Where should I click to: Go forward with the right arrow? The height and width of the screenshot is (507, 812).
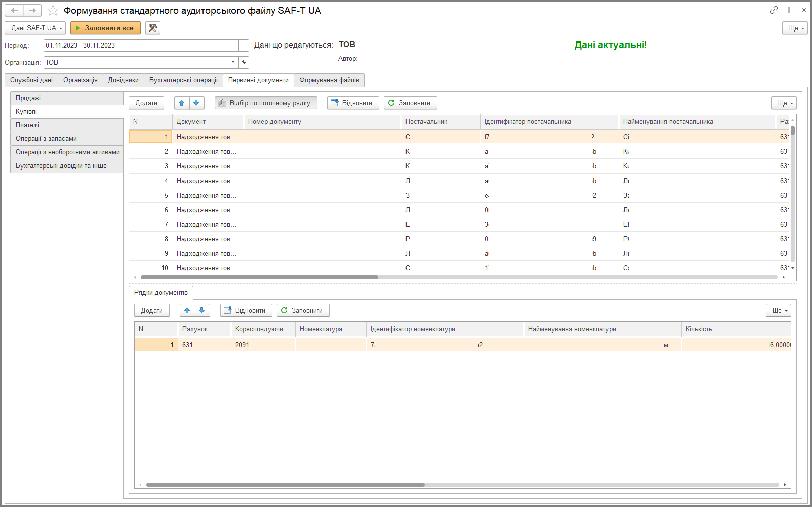32,10
